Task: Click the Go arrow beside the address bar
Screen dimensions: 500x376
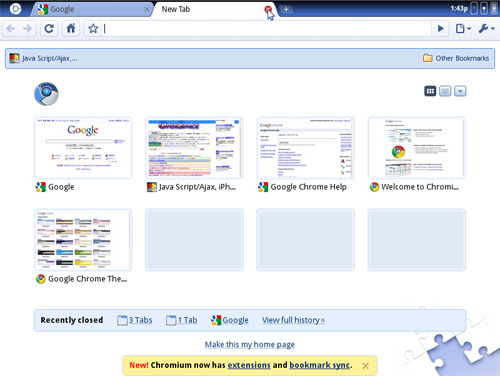Action: (440, 29)
